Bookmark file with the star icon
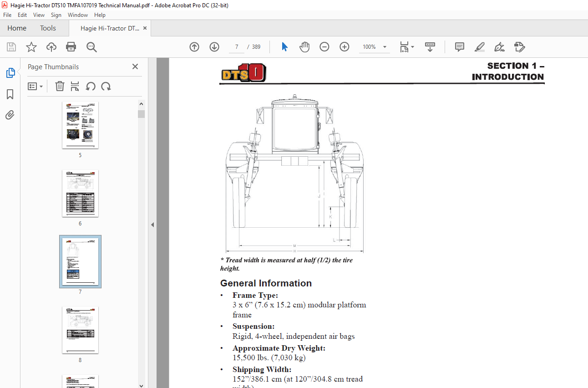Viewport: 588px width, 388px height. click(31, 47)
